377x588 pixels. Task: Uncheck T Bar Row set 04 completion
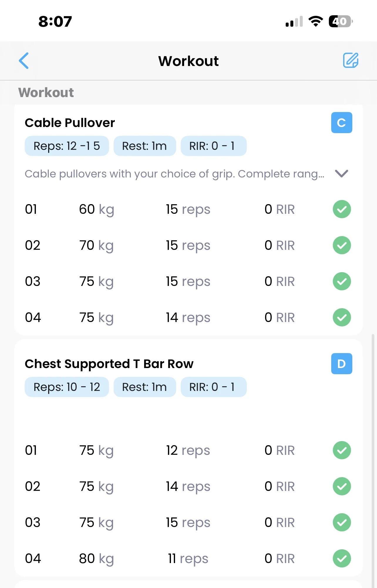click(x=341, y=558)
